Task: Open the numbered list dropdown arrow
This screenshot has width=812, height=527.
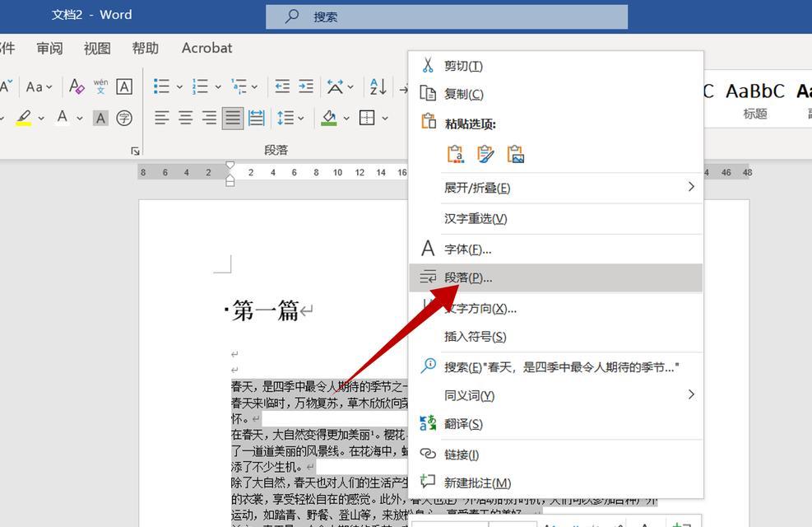Action: [218, 86]
